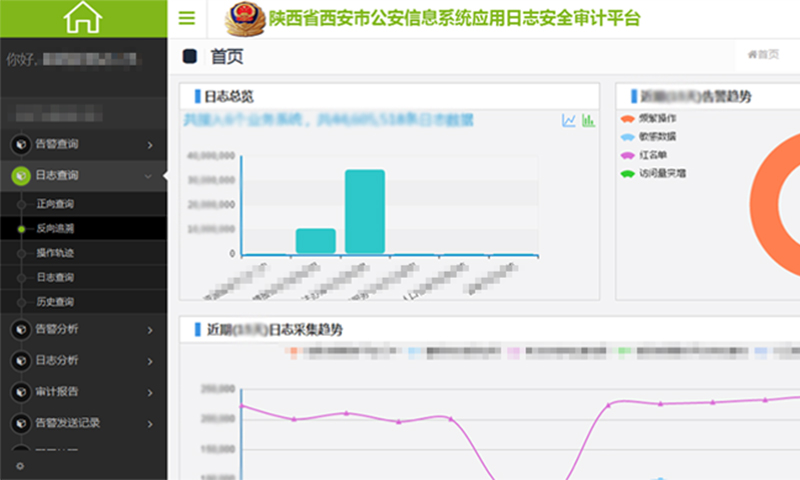800x480 pixels.
Task: Switch 日志总览 chart to bar view
Action: click(588, 121)
